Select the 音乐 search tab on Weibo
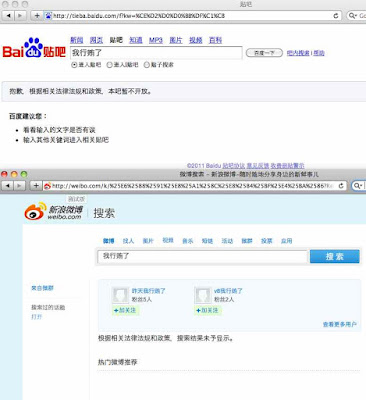This screenshot has height=400, width=366. (x=188, y=241)
